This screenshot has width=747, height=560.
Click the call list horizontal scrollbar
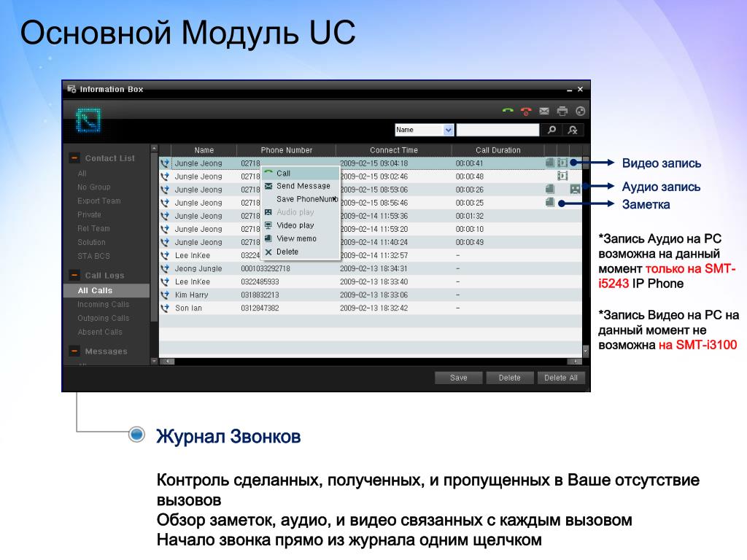click(371, 362)
